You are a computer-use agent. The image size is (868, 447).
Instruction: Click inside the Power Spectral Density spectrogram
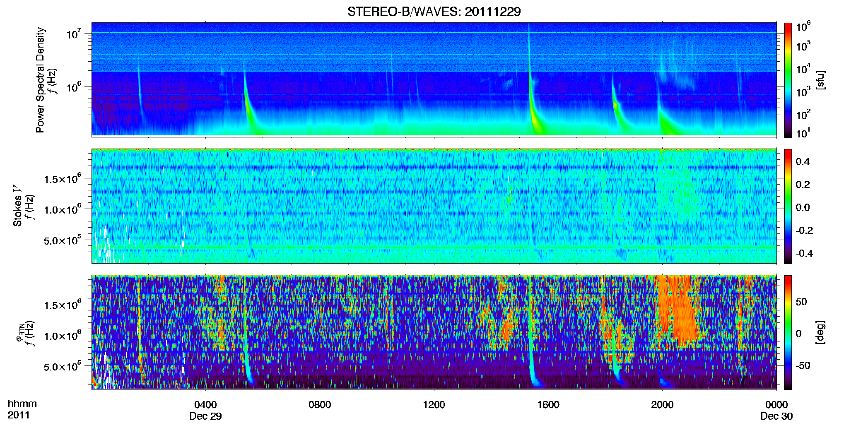(x=434, y=79)
